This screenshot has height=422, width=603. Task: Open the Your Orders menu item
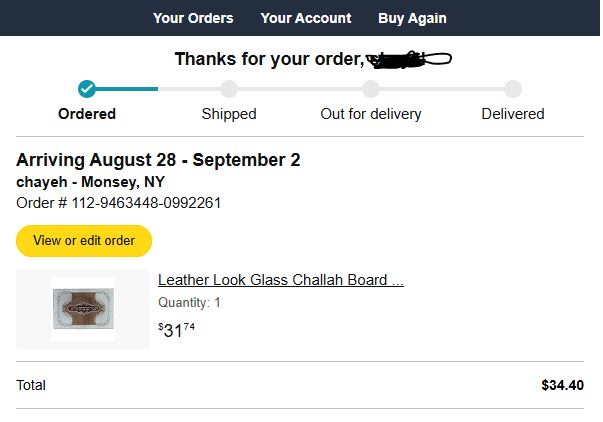pyautogui.click(x=193, y=18)
